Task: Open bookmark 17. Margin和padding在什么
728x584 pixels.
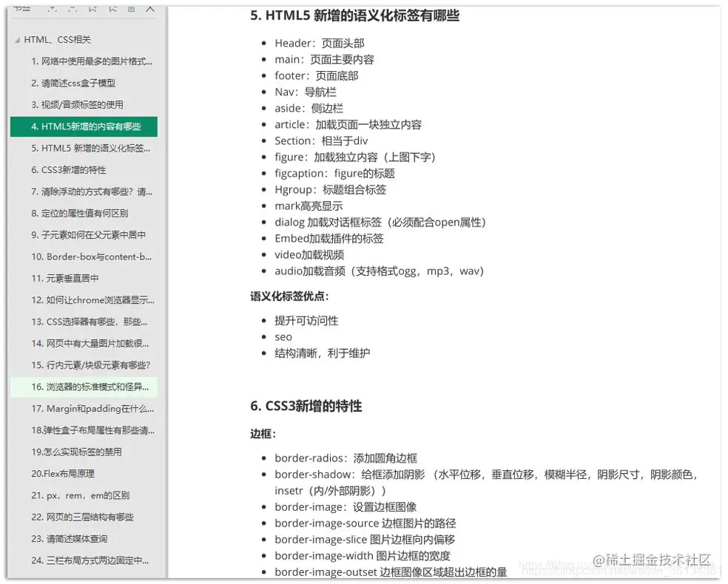Action: [x=92, y=409]
